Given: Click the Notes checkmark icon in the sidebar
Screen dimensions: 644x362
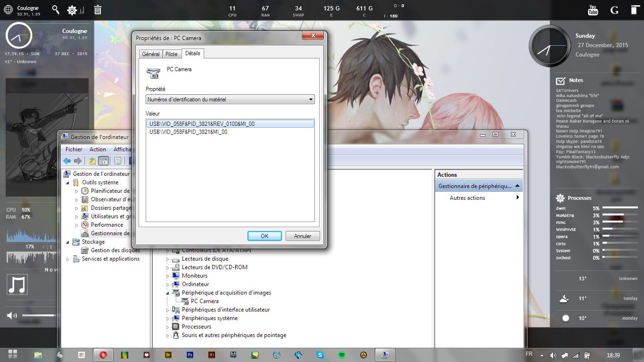Looking at the screenshot, I should pyautogui.click(x=561, y=81).
